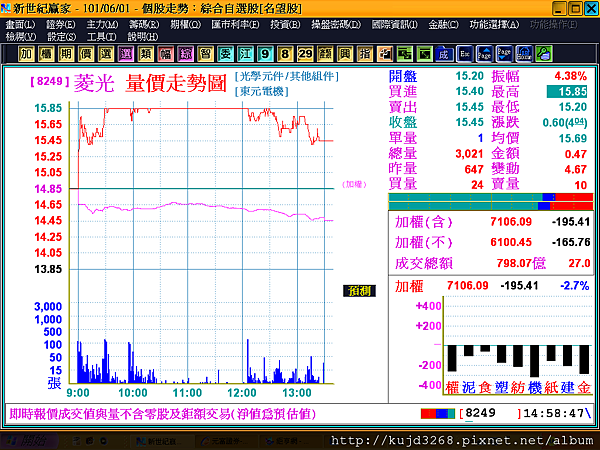600x450 pixels.
Task: Click the 預測 (forecast) button
Action: tap(359, 291)
